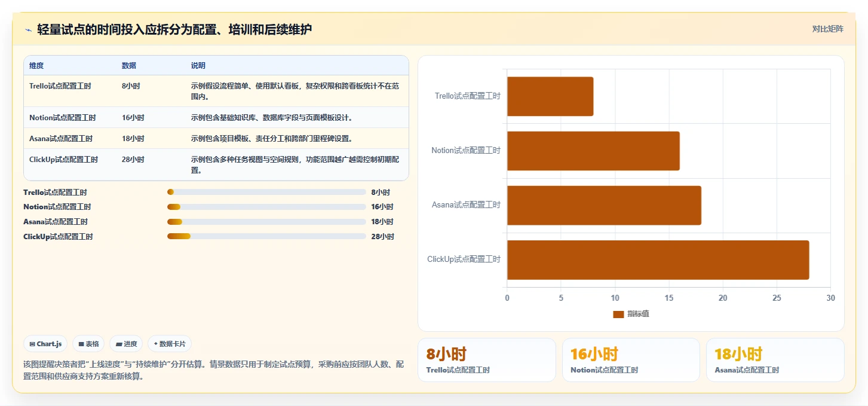Click the Asana progress bar track

(266, 222)
